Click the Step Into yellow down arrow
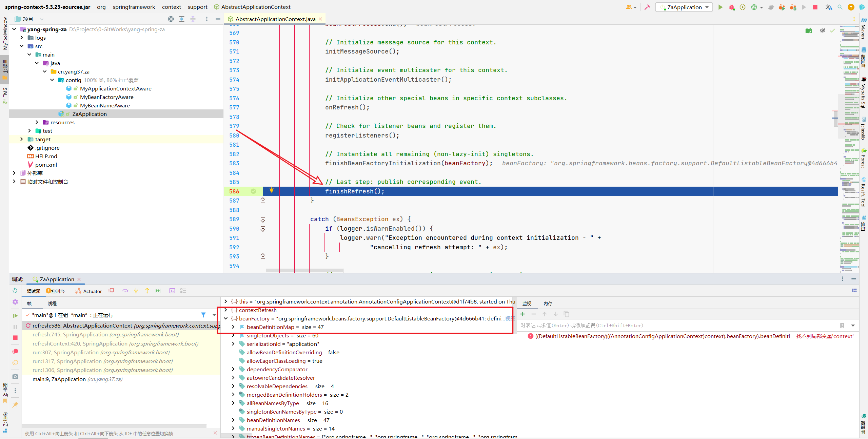The width and height of the screenshot is (868, 439). coord(136,291)
